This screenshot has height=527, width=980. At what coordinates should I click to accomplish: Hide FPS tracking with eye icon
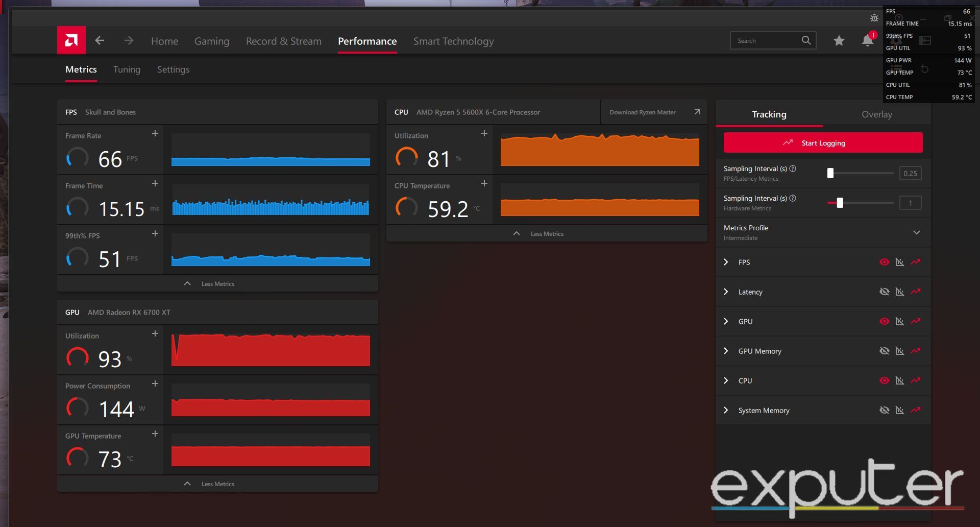(885, 262)
